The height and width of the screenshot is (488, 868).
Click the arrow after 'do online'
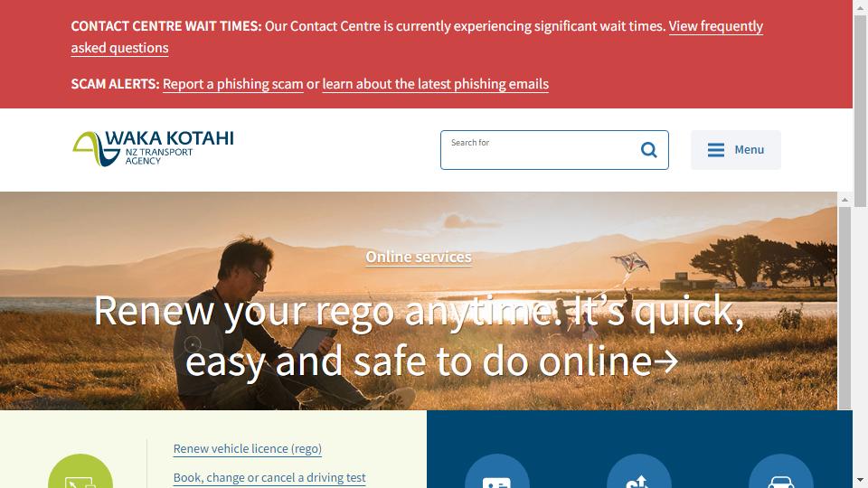[666, 361]
